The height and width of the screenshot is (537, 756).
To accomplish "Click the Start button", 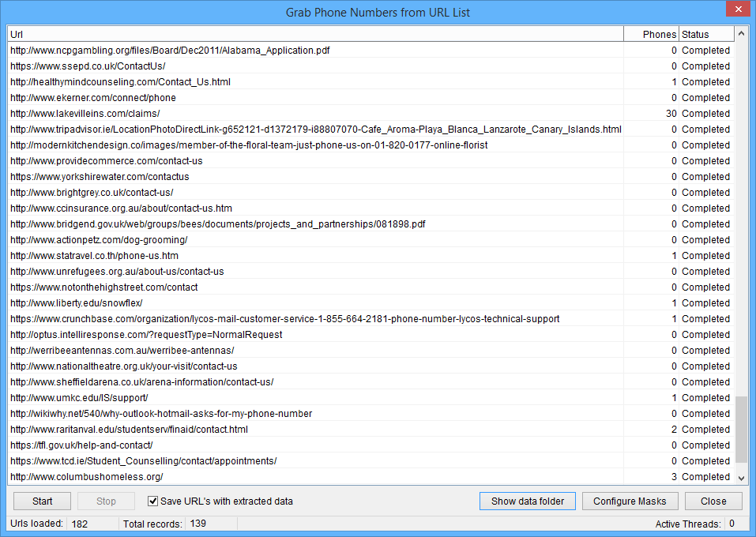I will (43, 501).
